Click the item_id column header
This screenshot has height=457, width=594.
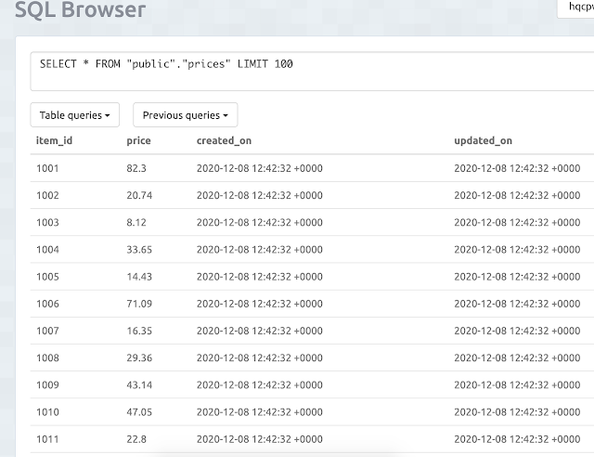tap(54, 141)
